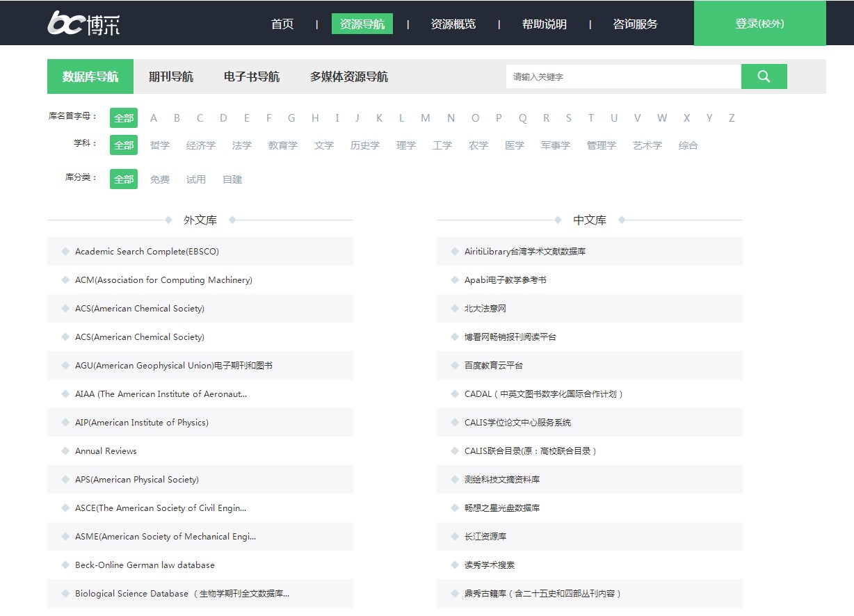The image size is (854, 616).
Task: Click the keyword search input field
Action: pyautogui.click(x=623, y=76)
